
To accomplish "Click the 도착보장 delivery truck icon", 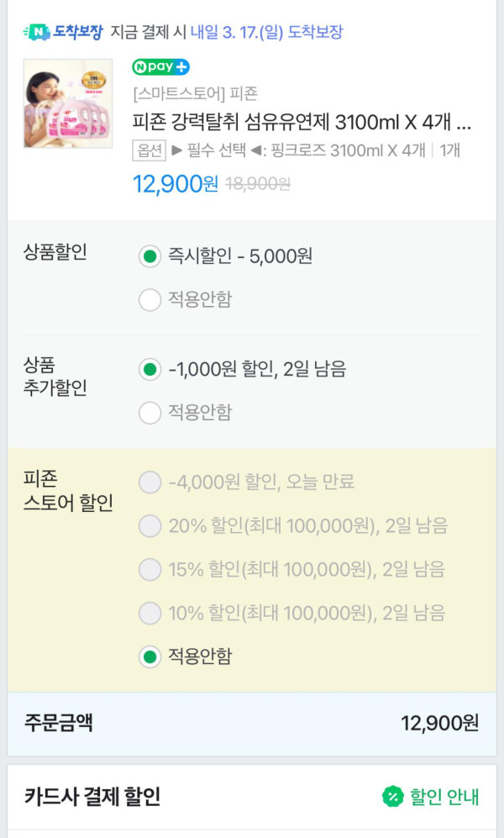I will pos(34,33).
